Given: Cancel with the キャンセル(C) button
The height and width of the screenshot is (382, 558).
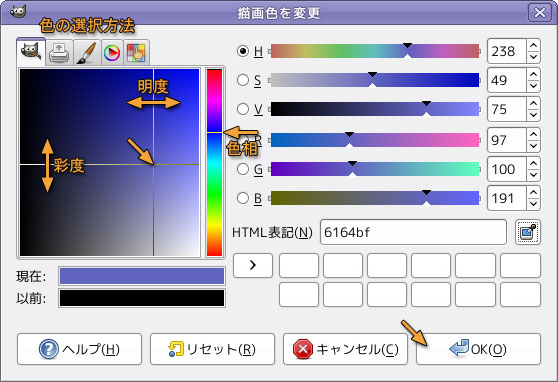Looking at the screenshot, I should pos(346,349).
